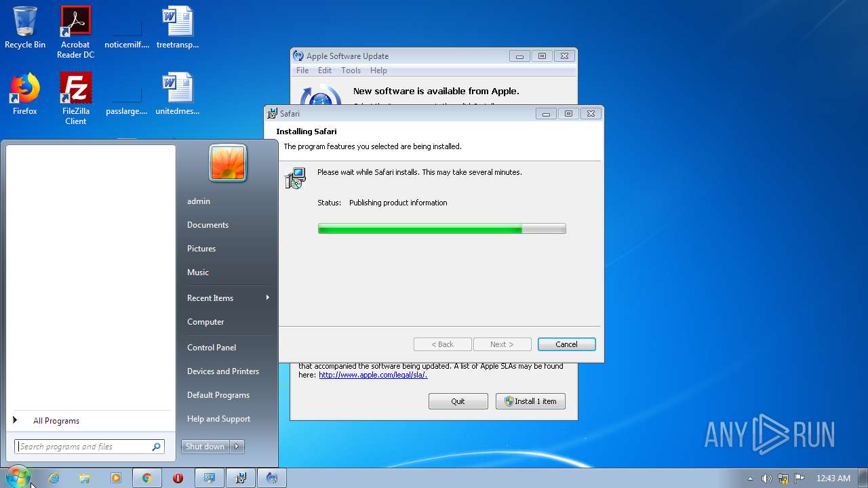
Task: Open File Explorer from the taskbar
Action: coord(85,478)
